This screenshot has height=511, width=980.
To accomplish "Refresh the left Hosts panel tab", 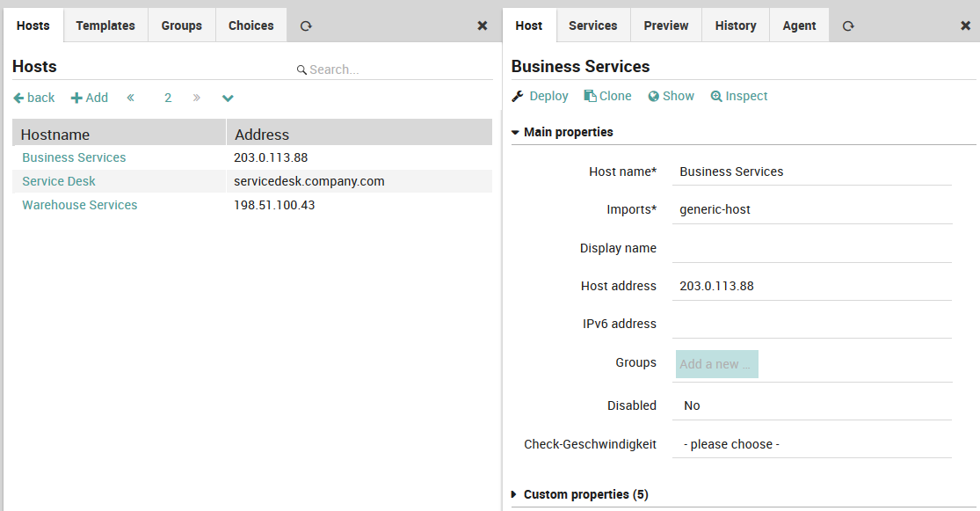I will point(306,26).
